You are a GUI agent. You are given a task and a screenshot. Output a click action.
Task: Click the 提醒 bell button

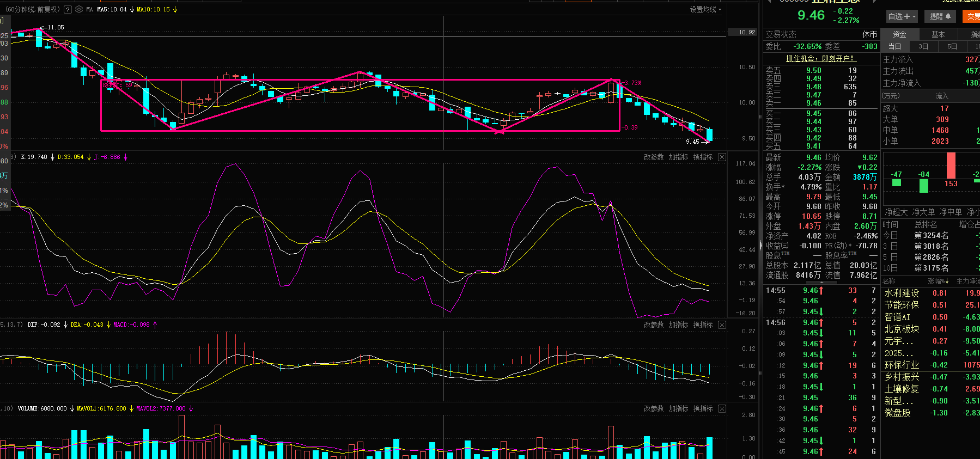point(940,16)
